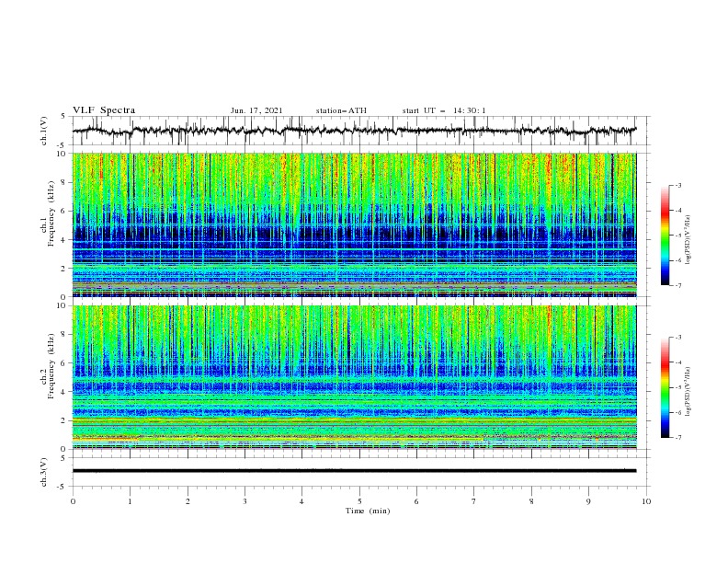The height and width of the screenshot is (563, 728).
Task: Click the "-3" tick on lower colorbar
Action: (677, 338)
